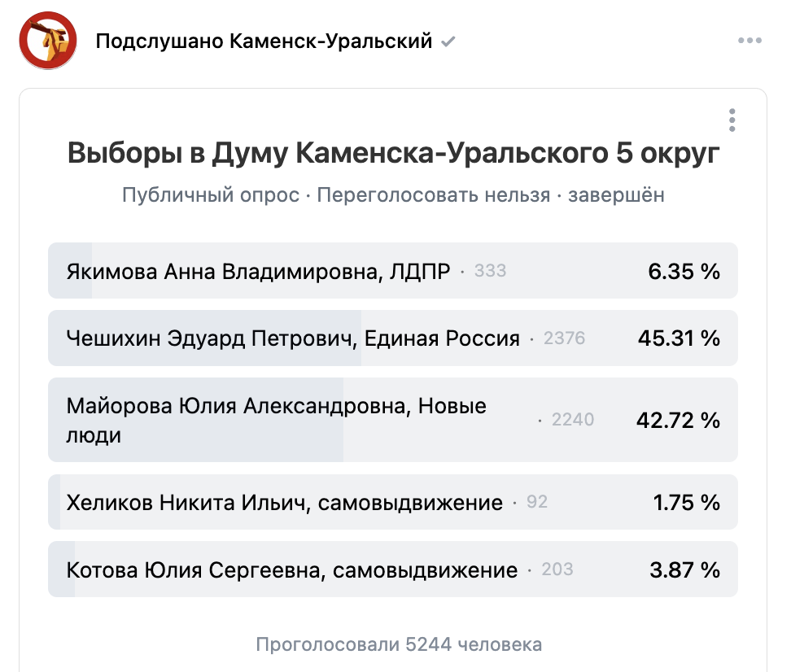Show voters list via Проголосовали 5244 человека
Image resolution: width=791 pixels, height=672 pixels.
[x=399, y=644]
